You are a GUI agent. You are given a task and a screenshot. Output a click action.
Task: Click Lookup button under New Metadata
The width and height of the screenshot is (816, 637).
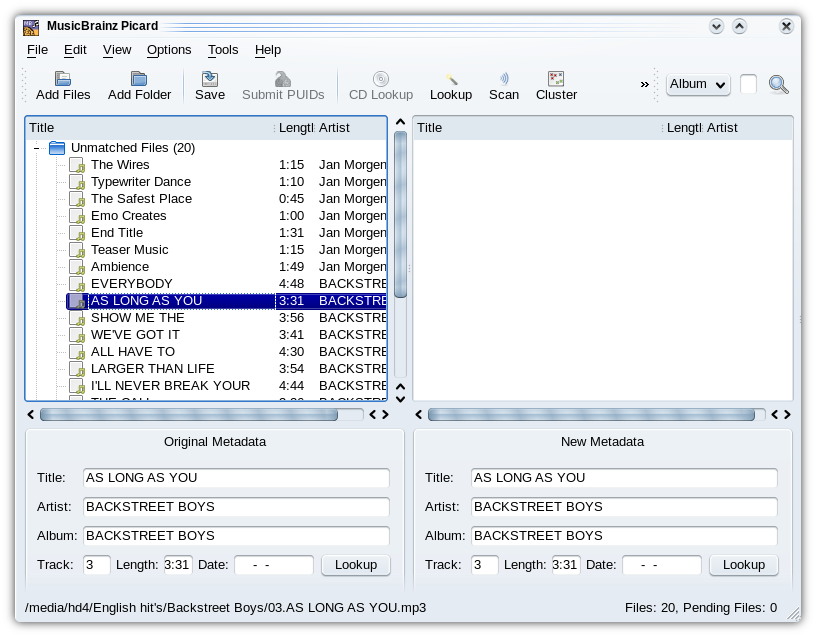743,565
